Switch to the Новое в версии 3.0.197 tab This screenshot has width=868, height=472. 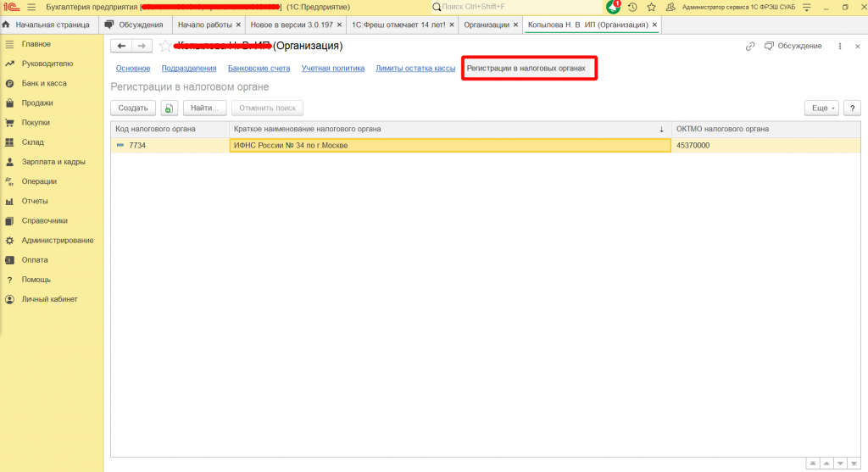coord(292,25)
